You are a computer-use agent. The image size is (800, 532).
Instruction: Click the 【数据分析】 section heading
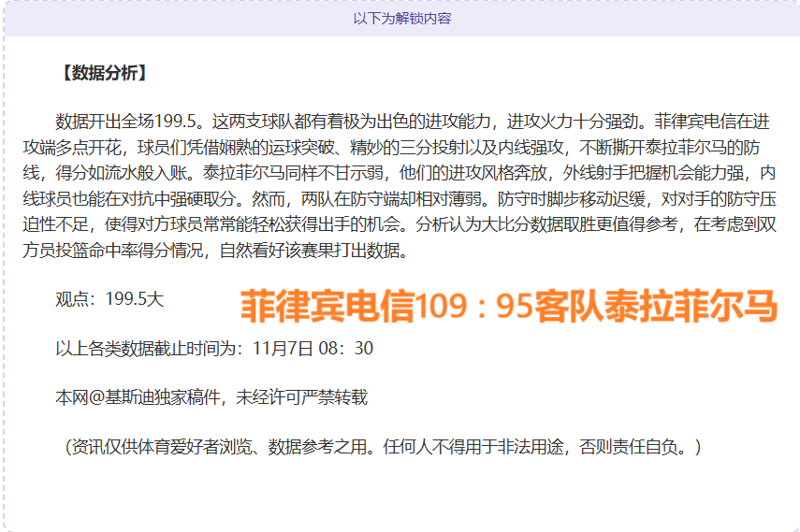[103, 73]
